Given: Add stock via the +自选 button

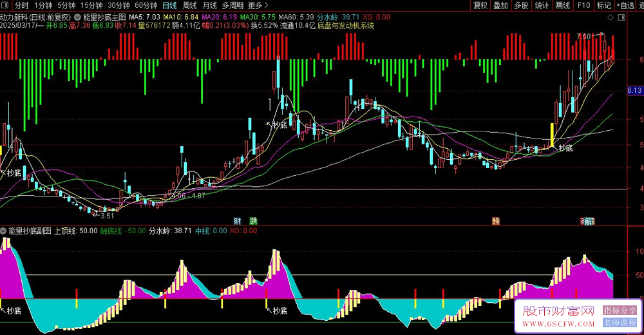Looking at the screenshot, I should tap(625, 5).
